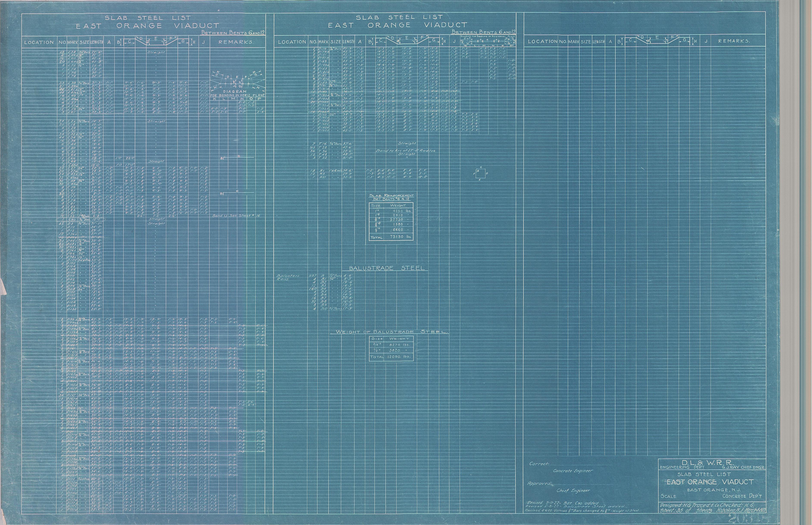Click the 'Bend U See Sheet #16' remark
Viewport: 812px width, 525px height.
236,216
